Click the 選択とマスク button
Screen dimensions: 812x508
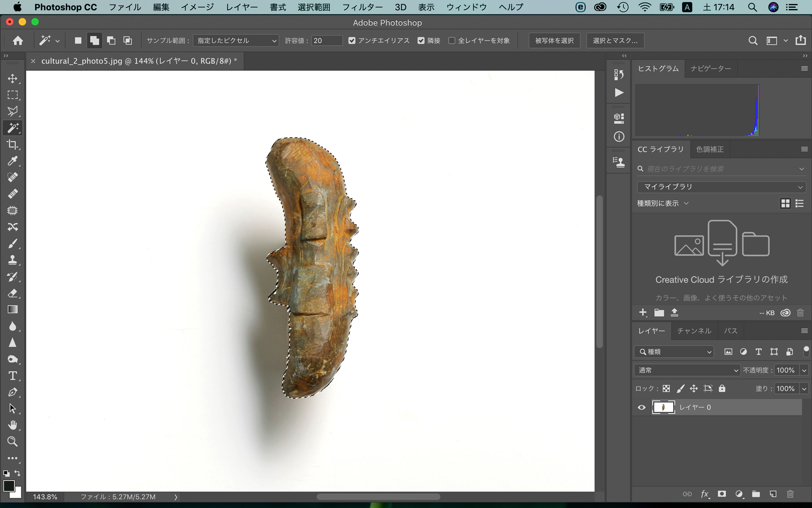click(615, 41)
